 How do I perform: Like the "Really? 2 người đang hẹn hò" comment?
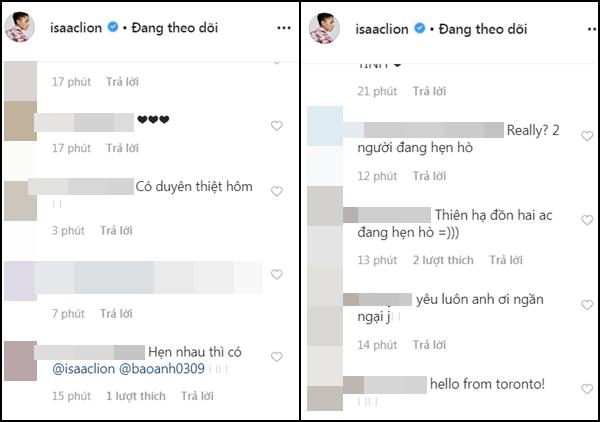click(587, 136)
